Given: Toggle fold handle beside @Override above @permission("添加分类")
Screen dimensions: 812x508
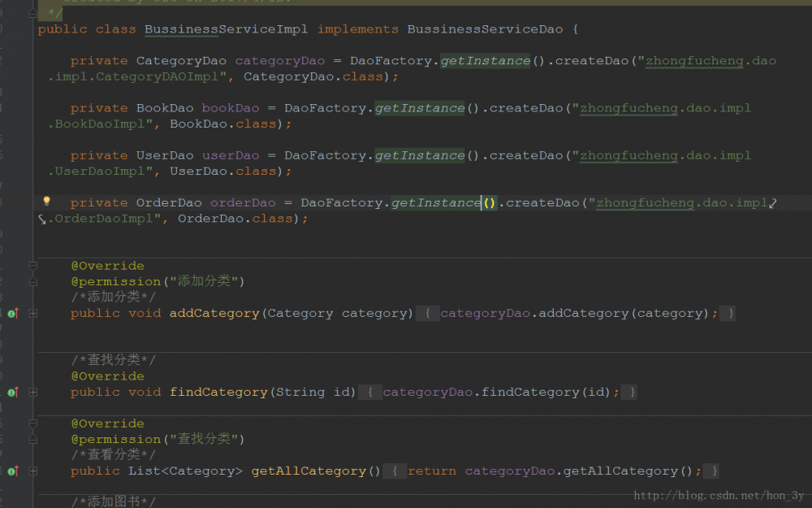Looking at the screenshot, I should [x=33, y=266].
